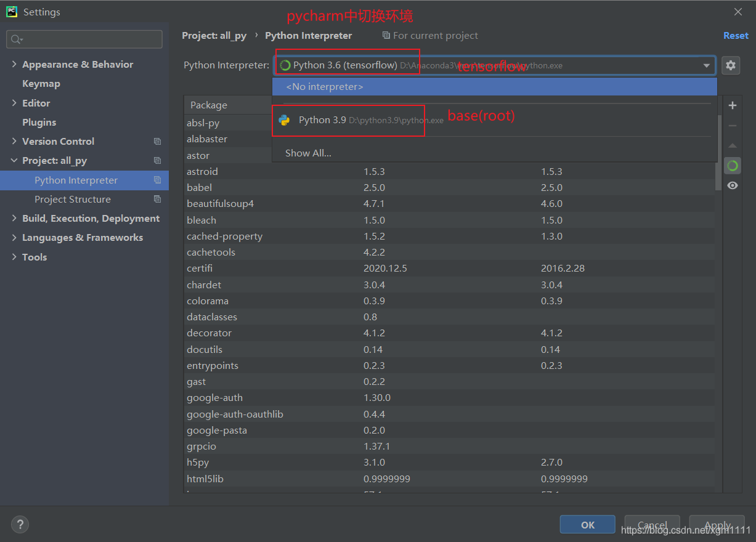
Task: Select the bleach package row
Action: pyautogui.click(x=450, y=220)
